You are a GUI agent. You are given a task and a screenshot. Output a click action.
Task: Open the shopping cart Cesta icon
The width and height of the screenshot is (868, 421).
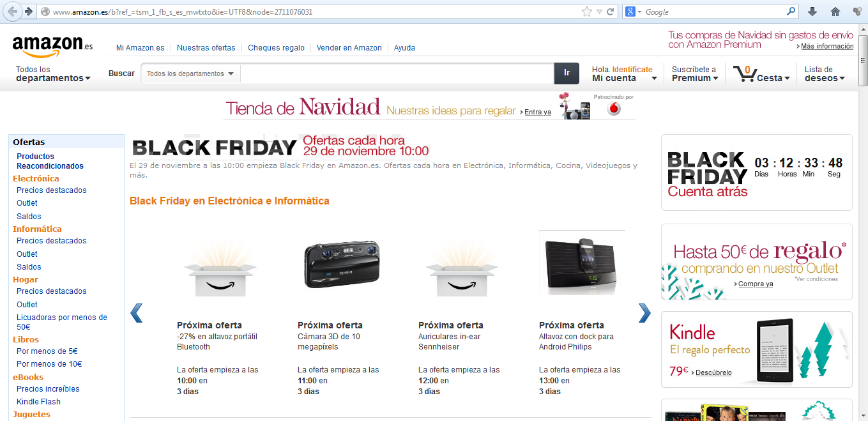[761, 73]
